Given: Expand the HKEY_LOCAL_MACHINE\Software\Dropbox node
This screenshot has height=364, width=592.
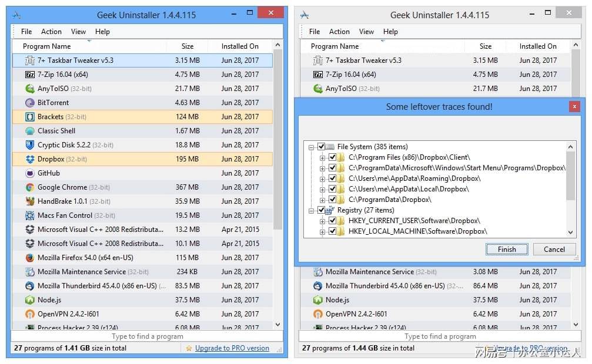Looking at the screenshot, I should (322, 231).
